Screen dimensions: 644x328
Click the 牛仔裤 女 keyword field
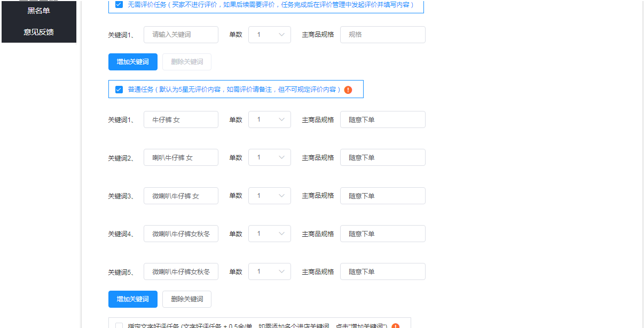[180, 119]
